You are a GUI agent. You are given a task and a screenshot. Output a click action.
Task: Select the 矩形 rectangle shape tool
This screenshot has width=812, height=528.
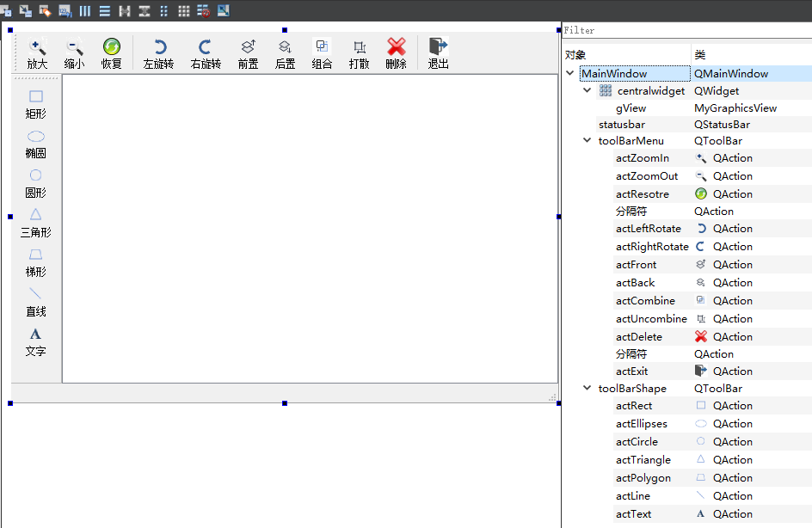tap(35, 105)
